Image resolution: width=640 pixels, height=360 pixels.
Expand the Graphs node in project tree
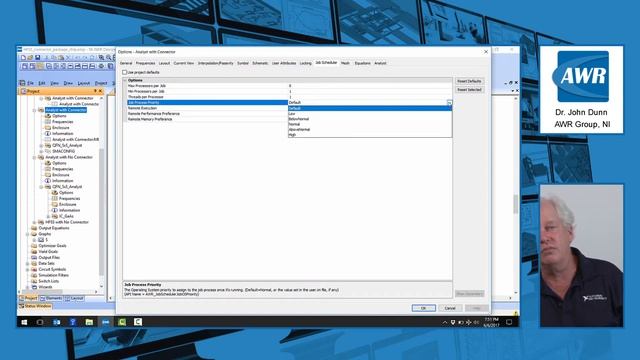point(28,234)
